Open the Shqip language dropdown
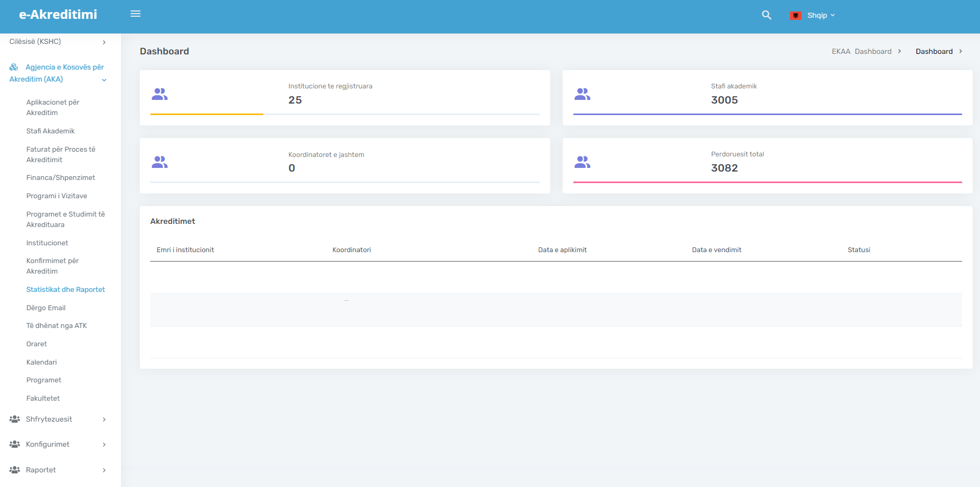 820,16
